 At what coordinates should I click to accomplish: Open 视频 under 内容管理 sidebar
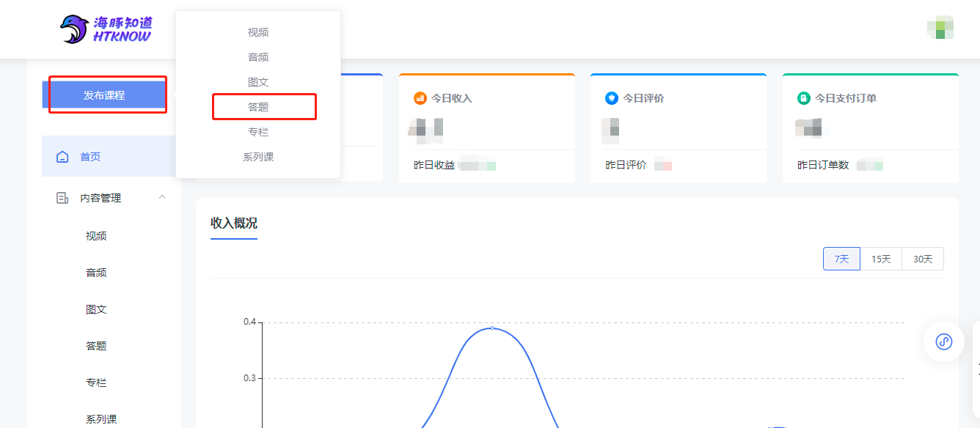coord(96,236)
